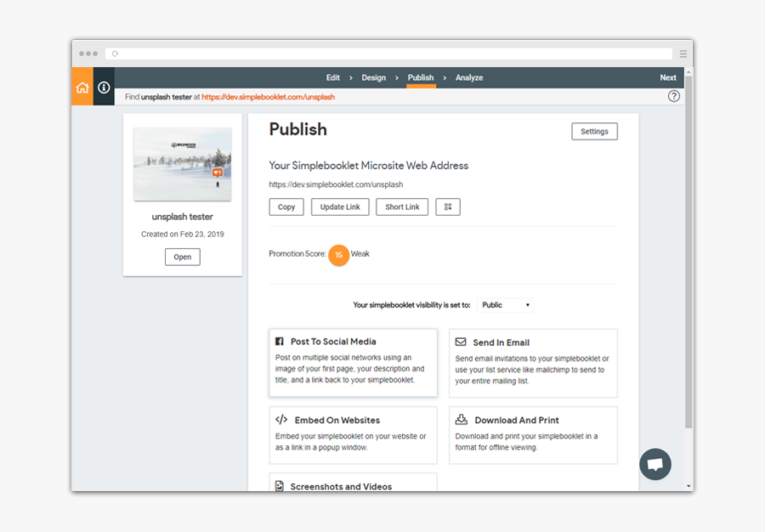Click the orange home icon
765x532 pixels.
(x=82, y=88)
